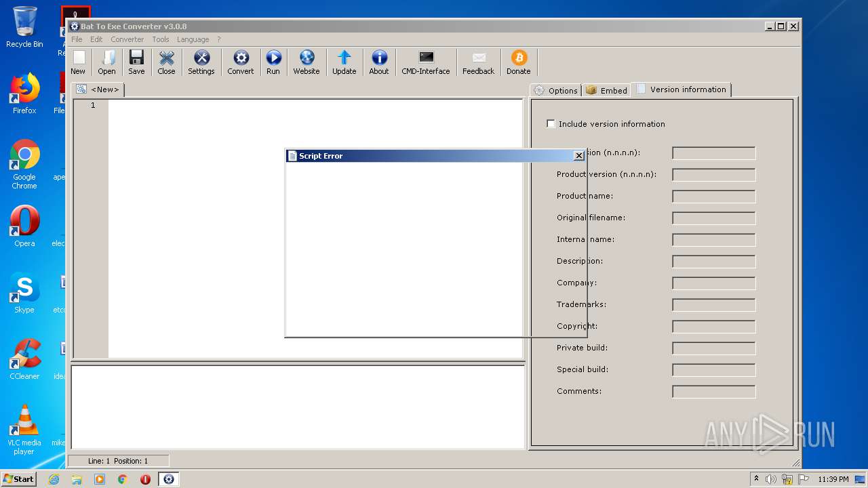Close the Script Error dialog
Image resolution: width=868 pixels, height=488 pixels.
tap(578, 156)
